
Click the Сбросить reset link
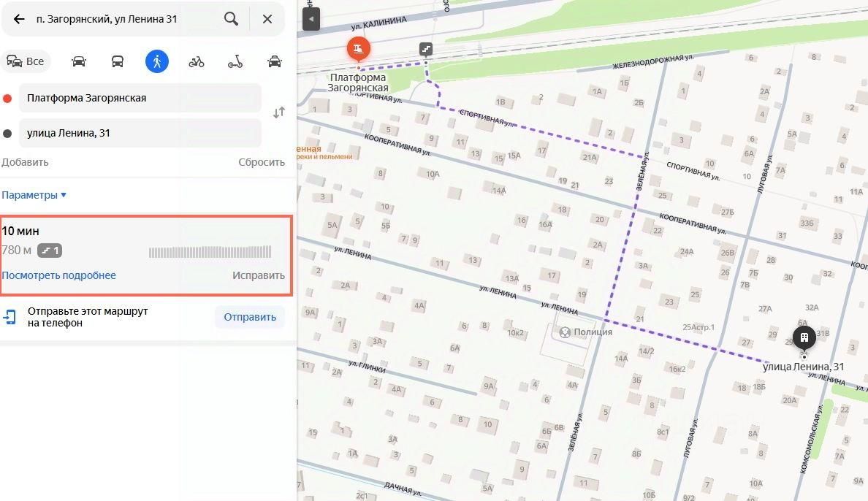point(262,162)
